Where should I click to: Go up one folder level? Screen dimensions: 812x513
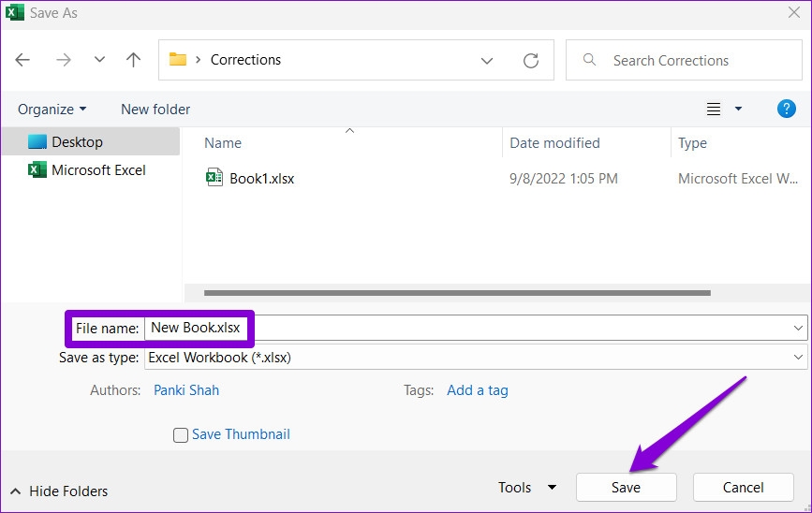tap(134, 60)
